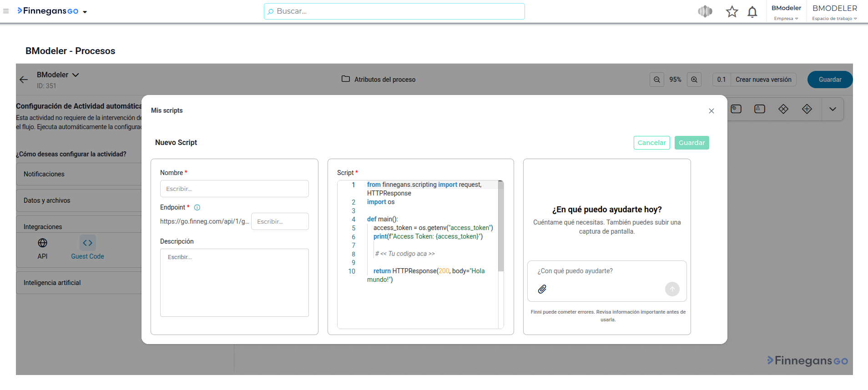Click the paperclip attach icon
Image resolution: width=868 pixels, height=390 pixels.
[x=542, y=289]
